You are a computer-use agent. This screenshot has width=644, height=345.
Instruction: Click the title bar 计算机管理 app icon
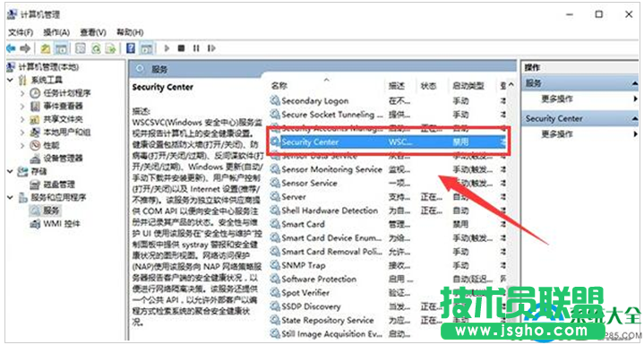(x=12, y=14)
